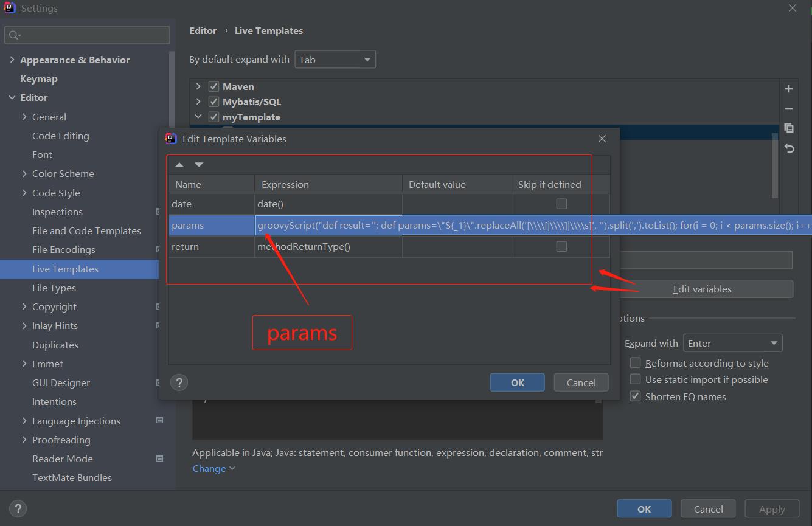
Task: Enable Use static import if possible
Action: (x=636, y=379)
